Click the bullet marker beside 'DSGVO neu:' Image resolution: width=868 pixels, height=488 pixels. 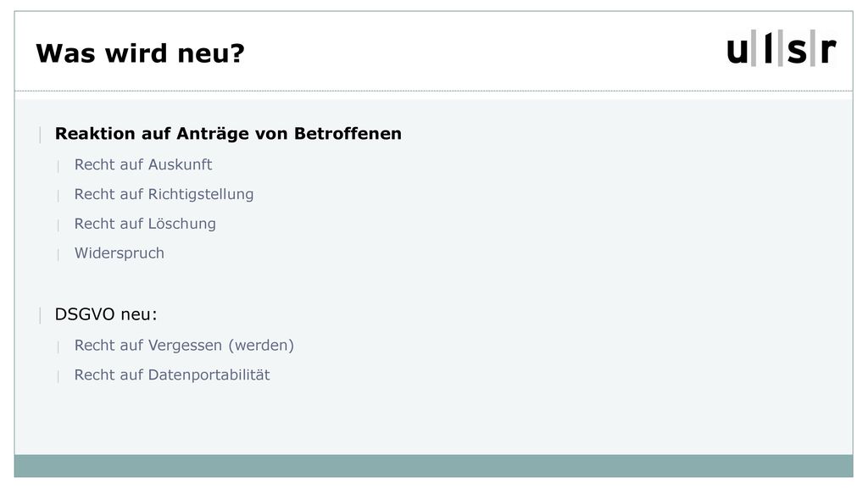pos(41,315)
